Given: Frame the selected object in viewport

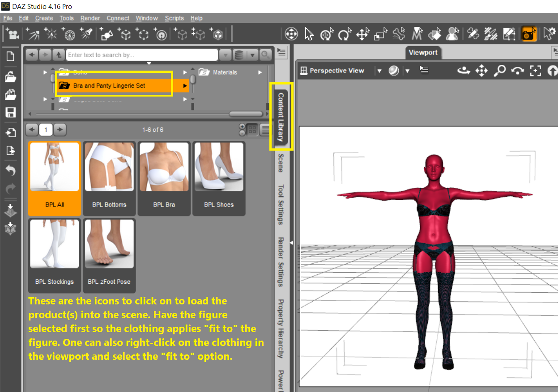Looking at the screenshot, I should coord(535,70).
